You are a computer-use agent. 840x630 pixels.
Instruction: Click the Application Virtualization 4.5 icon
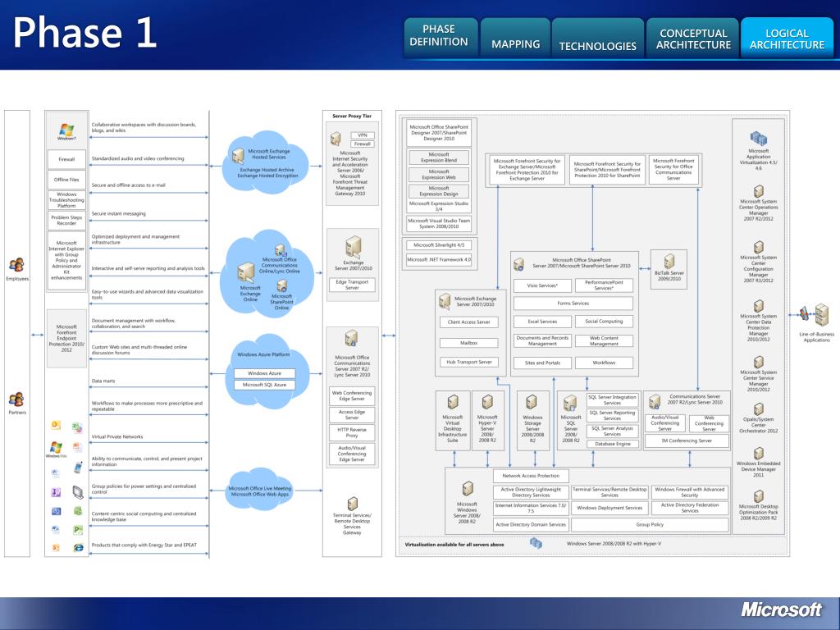[758, 139]
